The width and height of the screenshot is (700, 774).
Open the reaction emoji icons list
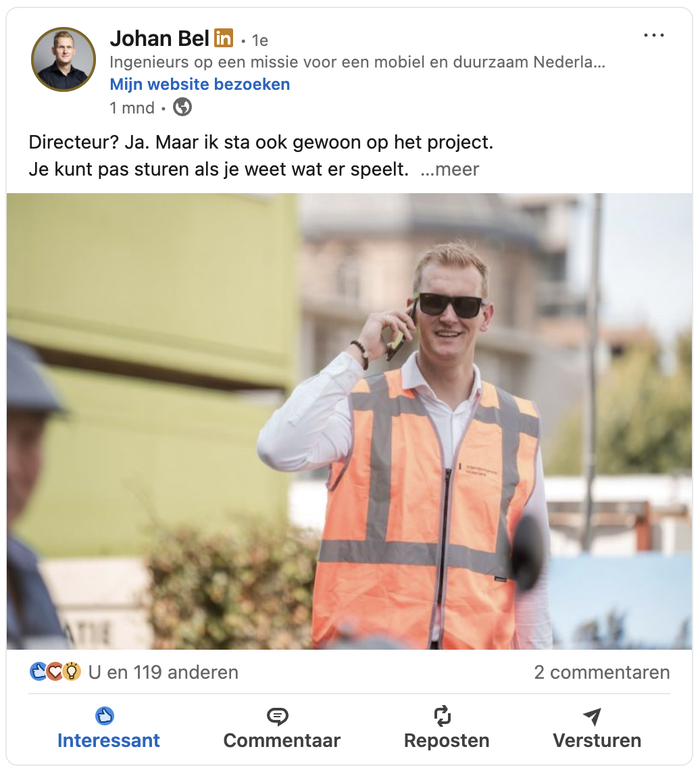pyautogui.click(x=55, y=672)
